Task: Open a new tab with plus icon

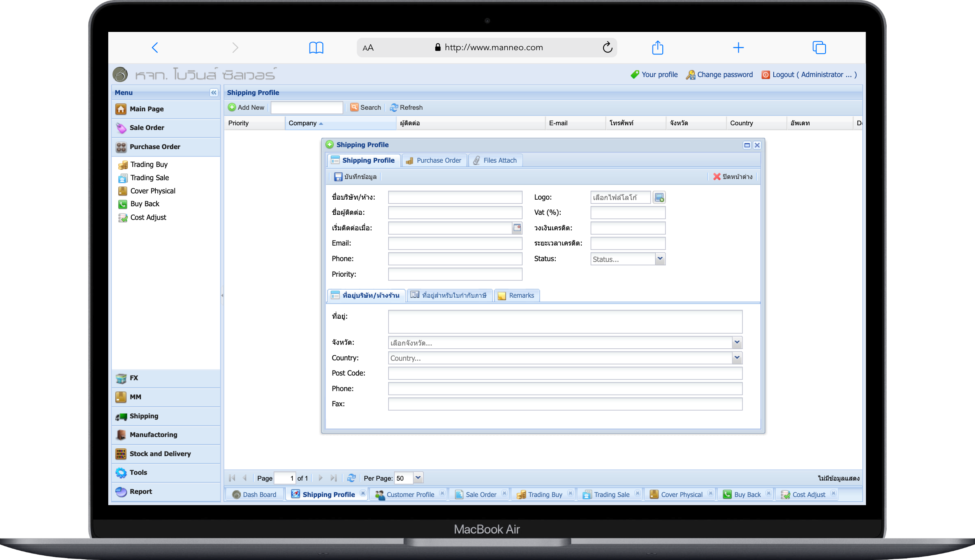Action: coord(738,47)
